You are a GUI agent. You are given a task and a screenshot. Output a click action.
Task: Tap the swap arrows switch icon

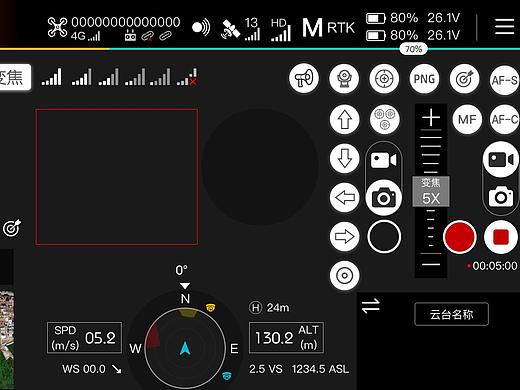pos(371,306)
